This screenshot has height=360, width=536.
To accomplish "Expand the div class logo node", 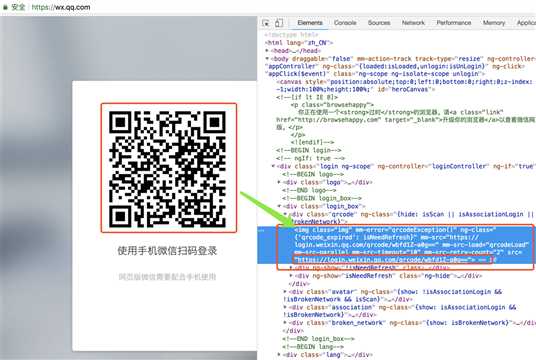I will (x=279, y=182).
